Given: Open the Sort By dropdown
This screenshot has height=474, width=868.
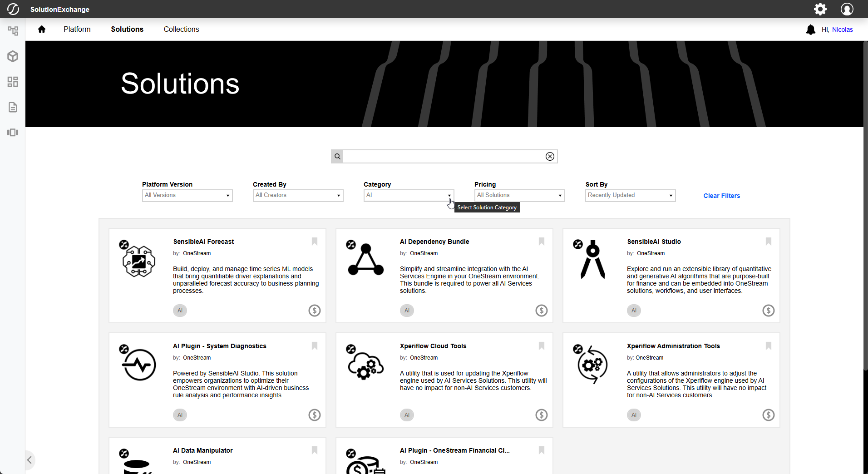Looking at the screenshot, I should pos(630,196).
